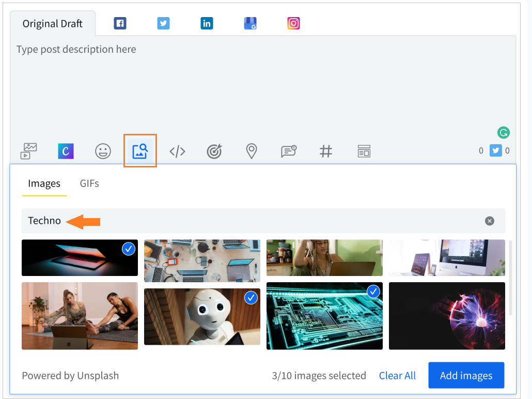The width and height of the screenshot is (532, 399).
Task: Open the media library upload icon
Action: click(x=29, y=151)
